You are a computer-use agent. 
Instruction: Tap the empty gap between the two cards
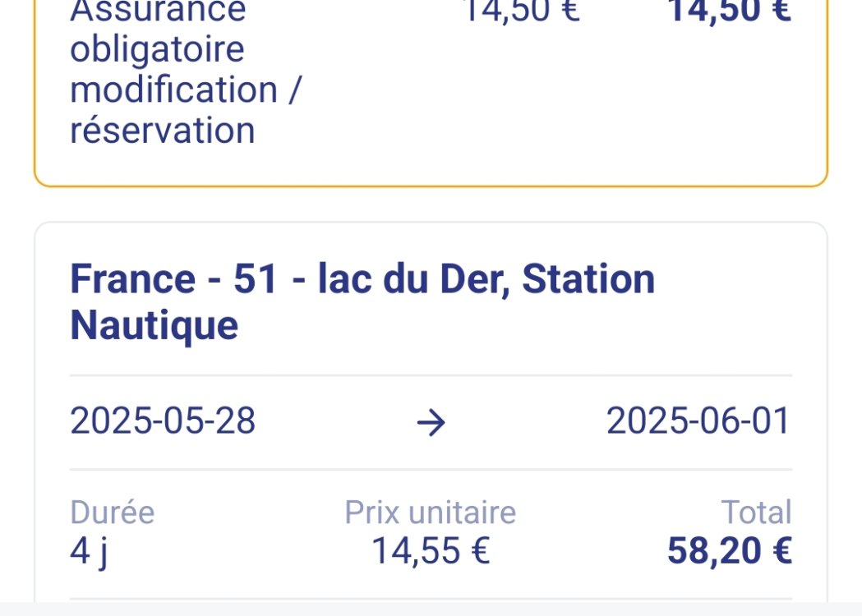pyautogui.click(x=431, y=205)
